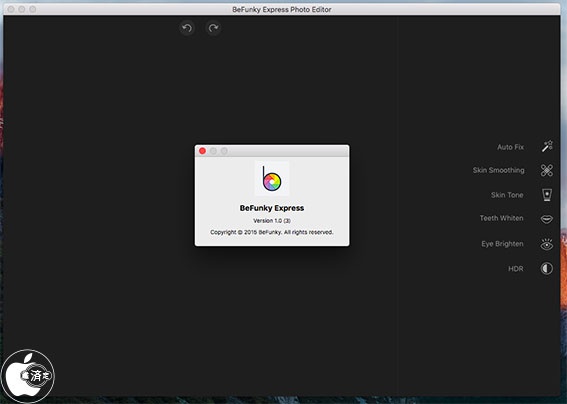Viewport: 567px width, 404px height.
Task: Select the Skin Tone icon
Action: [547, 195]
